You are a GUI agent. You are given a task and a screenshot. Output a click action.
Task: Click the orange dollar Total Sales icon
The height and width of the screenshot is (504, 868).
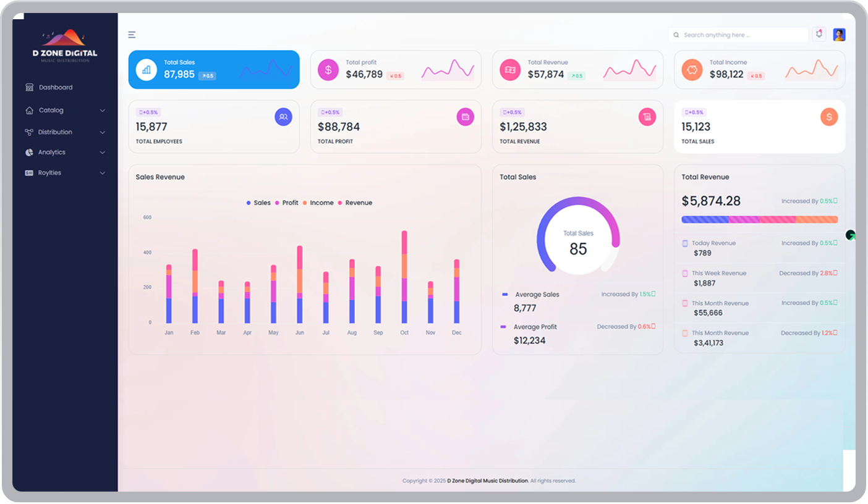pyautogui.click(x=828, y=117)
